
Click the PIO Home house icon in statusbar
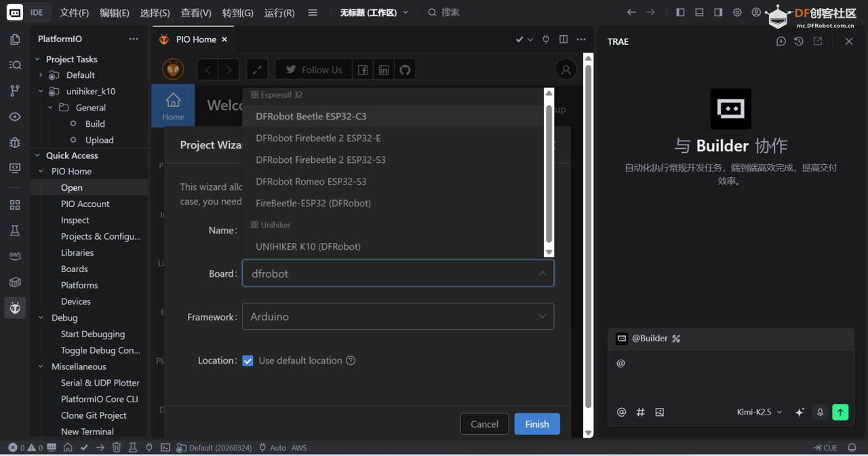click(x=68, y=447)
